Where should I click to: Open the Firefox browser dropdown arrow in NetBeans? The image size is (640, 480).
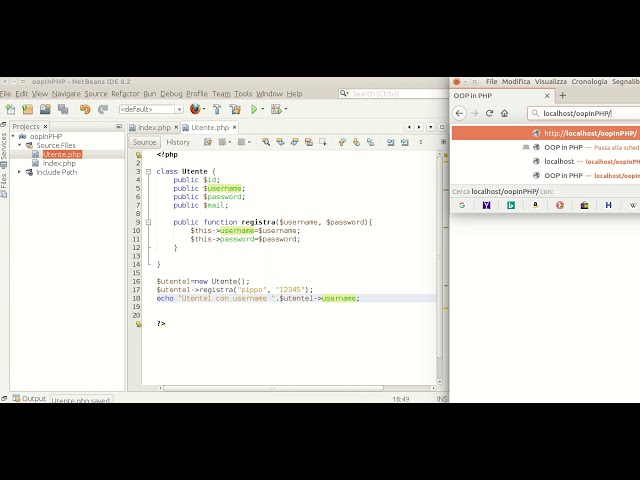pos(204,109)
